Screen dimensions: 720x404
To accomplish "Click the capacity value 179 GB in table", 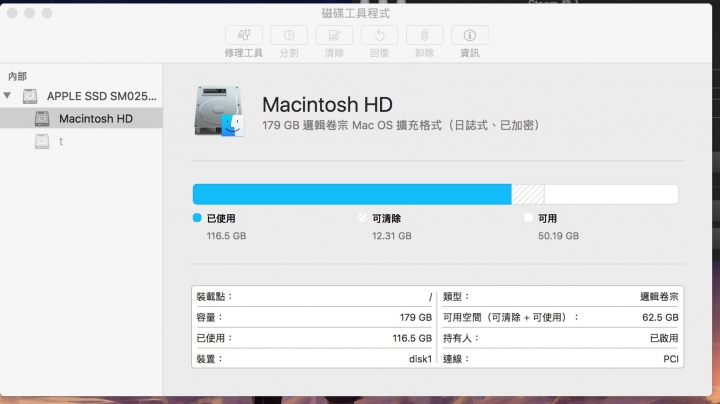I will pos(416,317).
